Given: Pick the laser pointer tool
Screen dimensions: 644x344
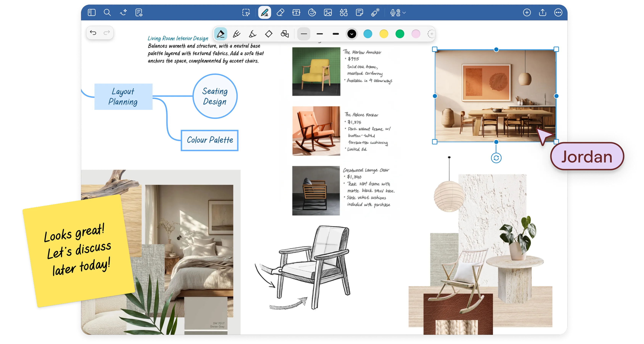Looking at the screenshot, I should 375,13.
